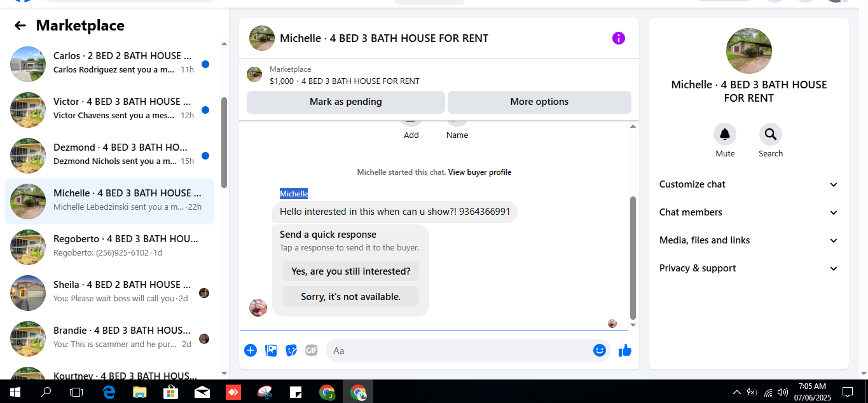Image resolution: width=868 pixels, height=403 pixels.
Task: Open the emoji picker in the message box
Action: coord(599,350)
